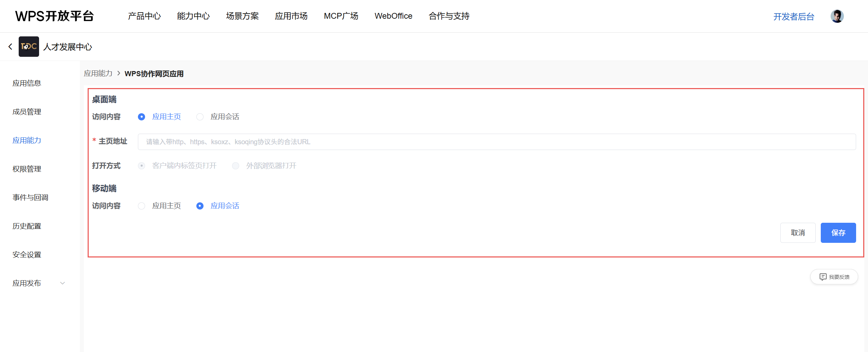Viewport: 868px width, 352px height.
Task: Choose mobile 应用主页 radio option
Action: [x=142, y=206]
